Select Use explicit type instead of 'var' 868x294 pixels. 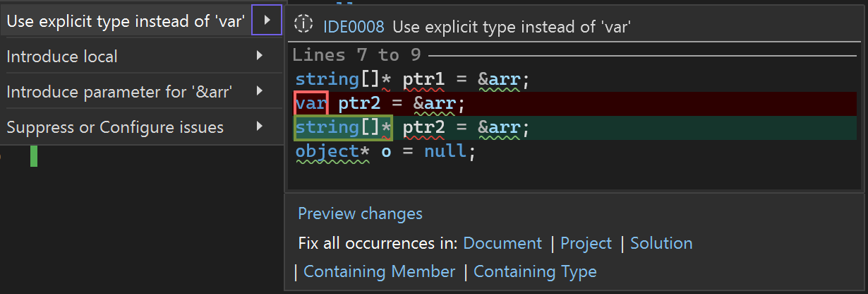[126, 21]
